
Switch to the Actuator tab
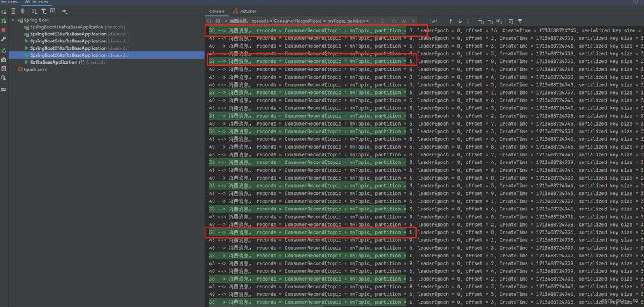(x=245, y=12)
